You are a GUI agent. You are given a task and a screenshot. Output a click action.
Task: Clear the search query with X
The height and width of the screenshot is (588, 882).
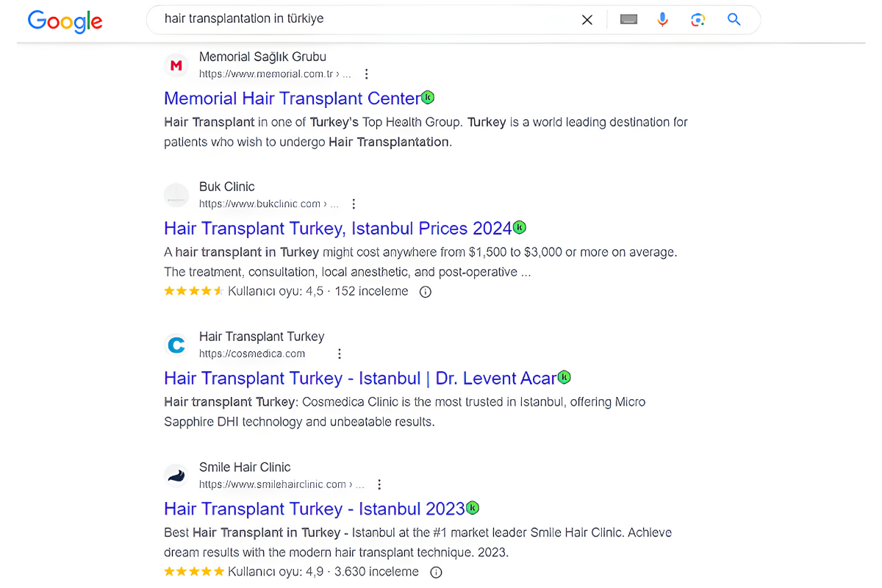(x=587, y=20)
